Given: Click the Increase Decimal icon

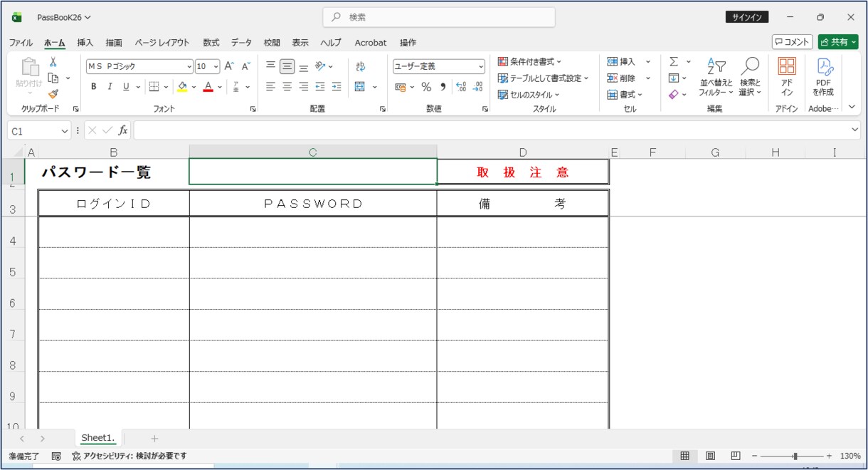Looking at the screenshot, I should tap(460, 87).
